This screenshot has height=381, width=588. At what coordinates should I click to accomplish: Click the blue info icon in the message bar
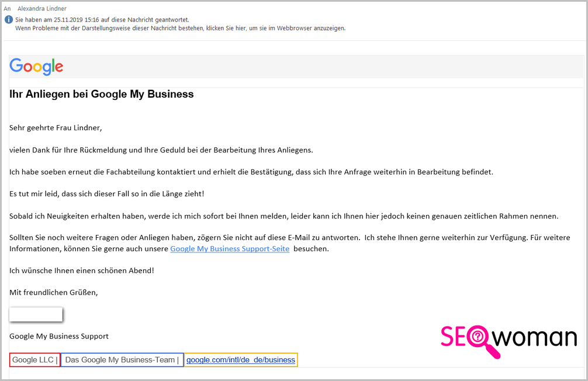pos(8,20)
